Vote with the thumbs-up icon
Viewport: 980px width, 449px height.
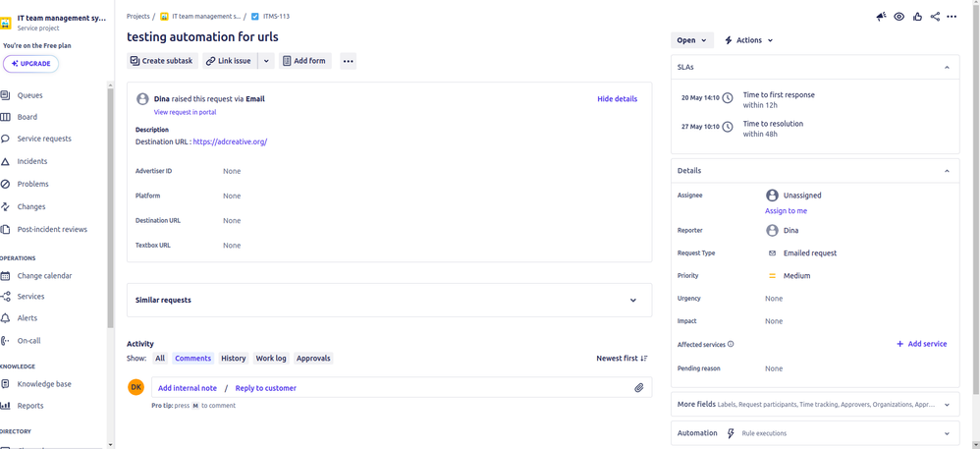(917, 17)
